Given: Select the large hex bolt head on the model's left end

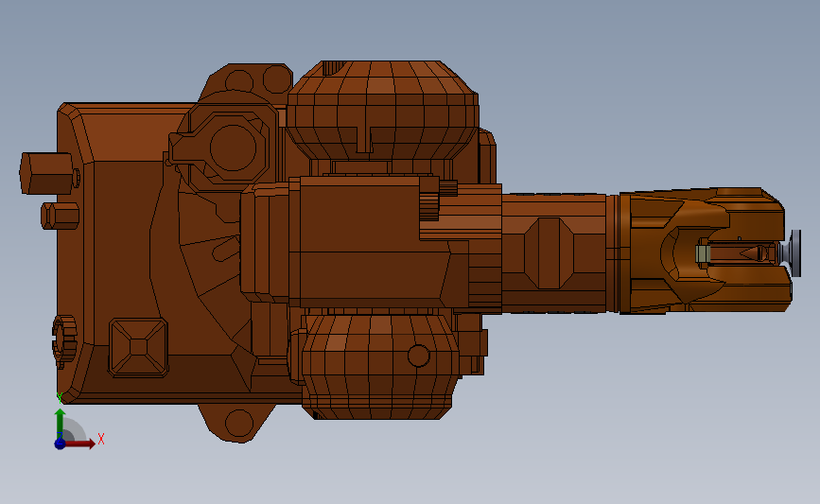Looking at the screenshot, I should 46,174.
